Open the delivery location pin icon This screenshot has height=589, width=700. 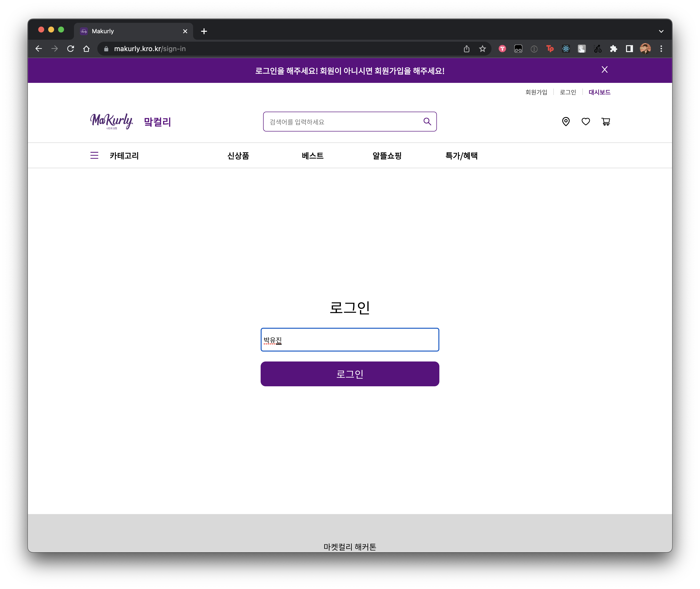(x=566, y=122)
